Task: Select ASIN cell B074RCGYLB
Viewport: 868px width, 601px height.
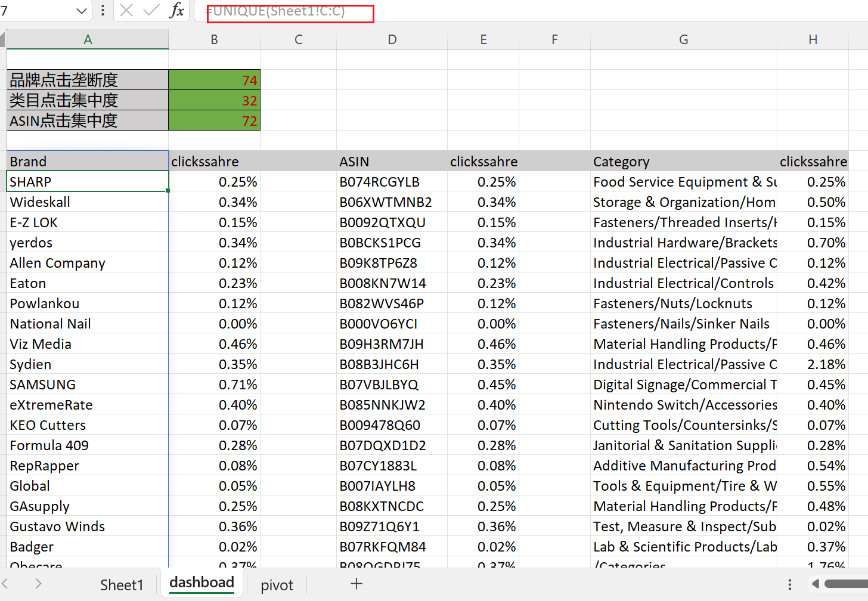Action: click(392, 181)
